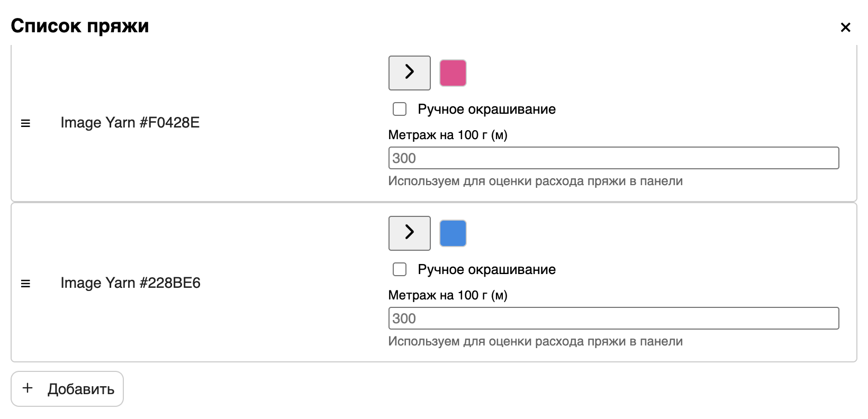
Task: Click the Ручное окрашивание label of the bottom yarn
Action: (486, 269)
